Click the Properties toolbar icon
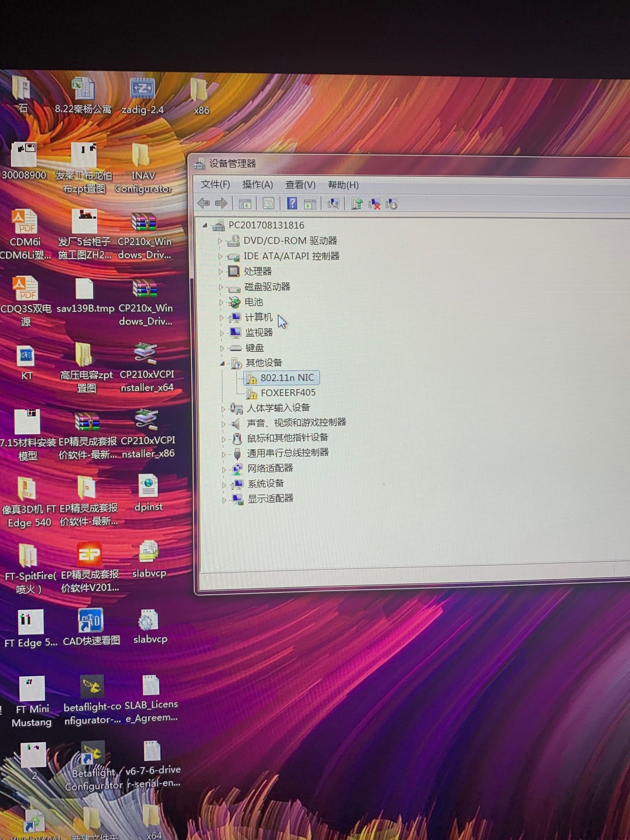The height and width of the screenshot is (840, 630). pyautogui.click(x=268, y=204)
